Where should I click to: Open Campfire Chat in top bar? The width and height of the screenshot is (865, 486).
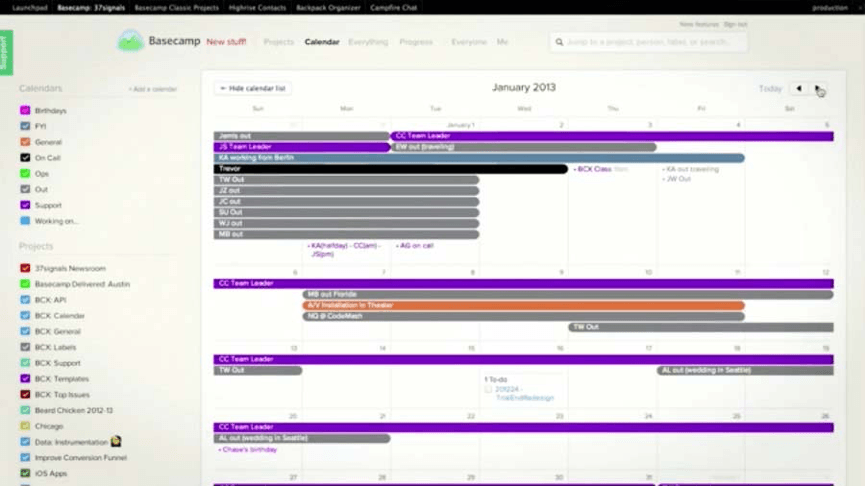(393, 8)
